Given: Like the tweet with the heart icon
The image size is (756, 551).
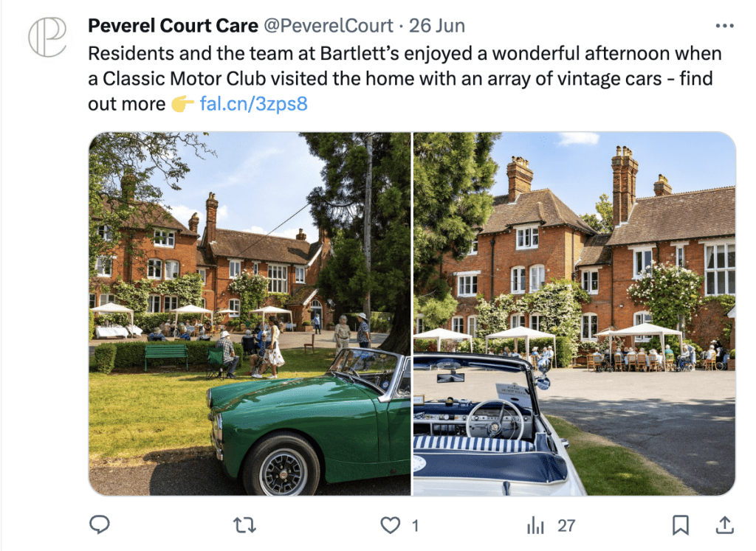Looking at the screenshot, I should point(390,525).
